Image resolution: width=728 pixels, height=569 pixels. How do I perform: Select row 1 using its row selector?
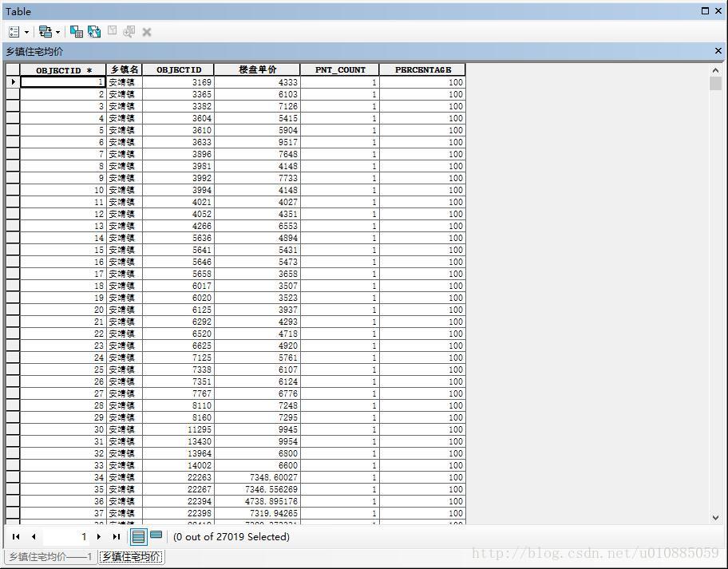(x=13, y=82)
